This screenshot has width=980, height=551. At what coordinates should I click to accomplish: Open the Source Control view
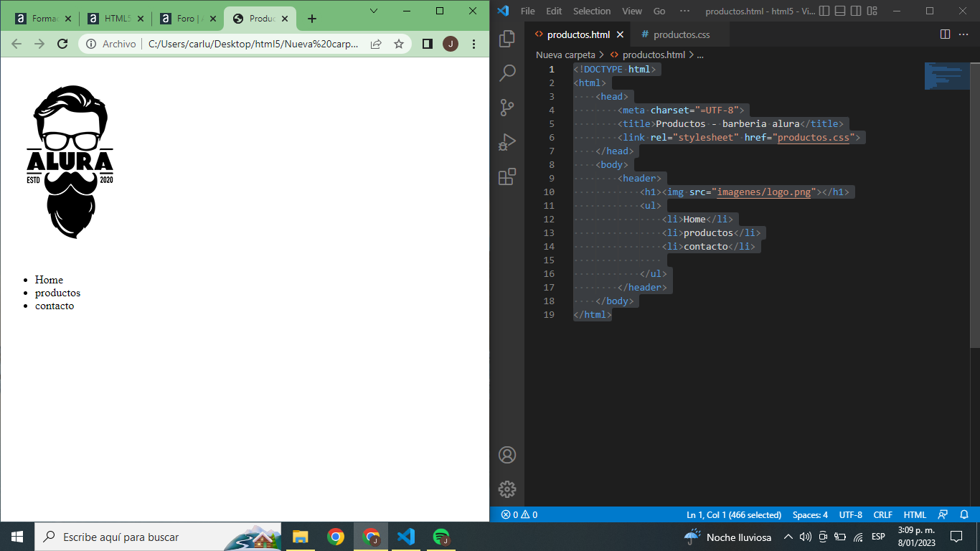point(507,108)
